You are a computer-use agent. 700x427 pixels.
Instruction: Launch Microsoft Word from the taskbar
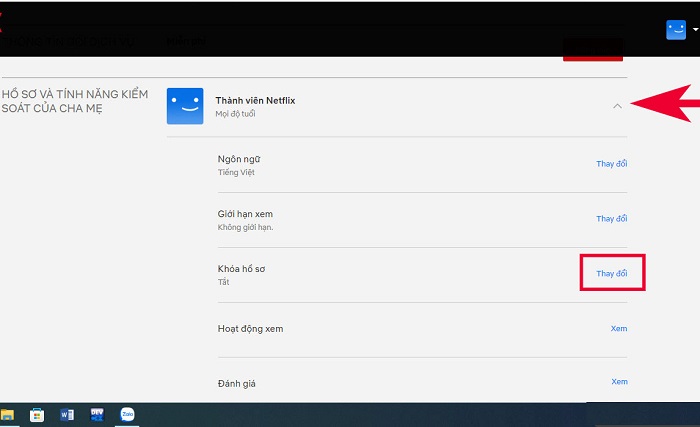coord(67,414)
